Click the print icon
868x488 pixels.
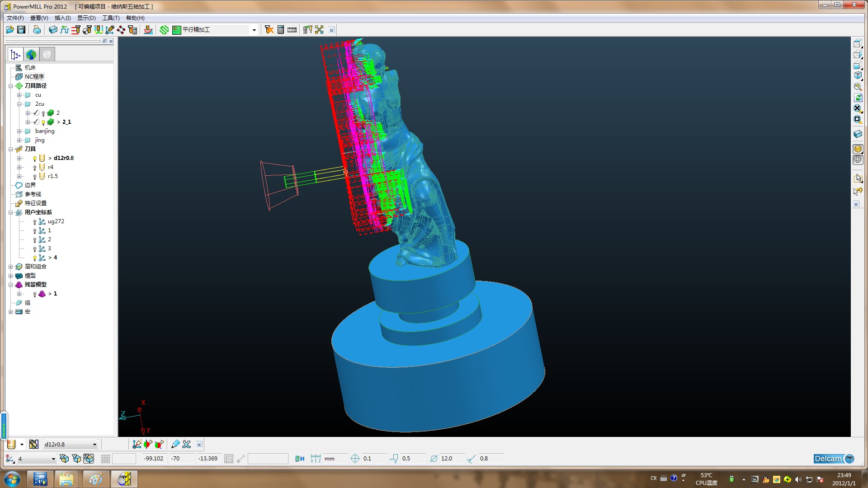[x=37, y=30]
